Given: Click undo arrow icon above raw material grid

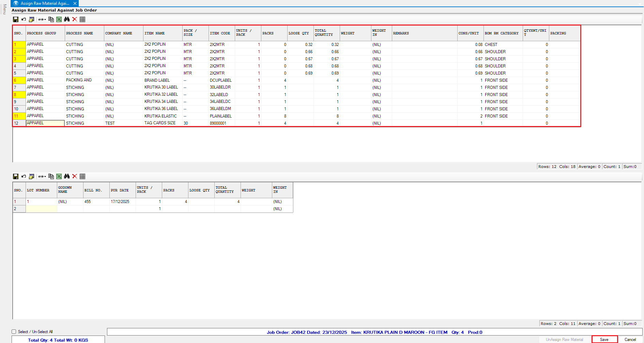Looking at the screenshot, I should 24,19.
